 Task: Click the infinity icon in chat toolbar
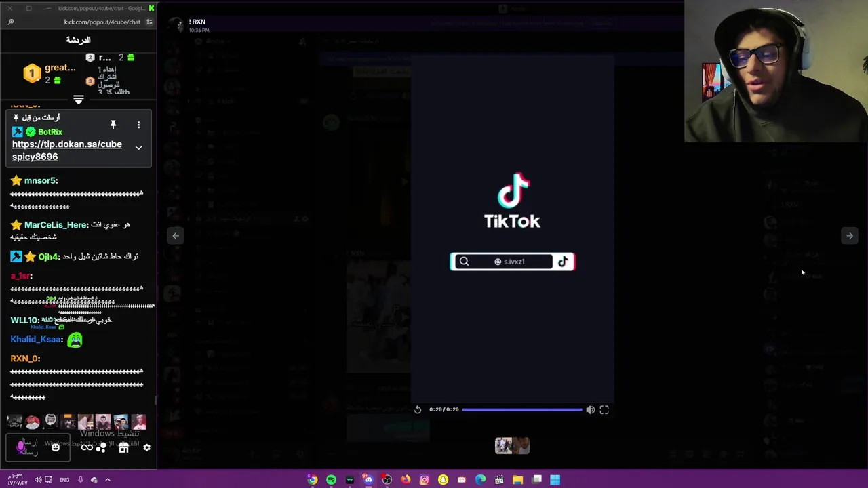(x=87, y=447)
